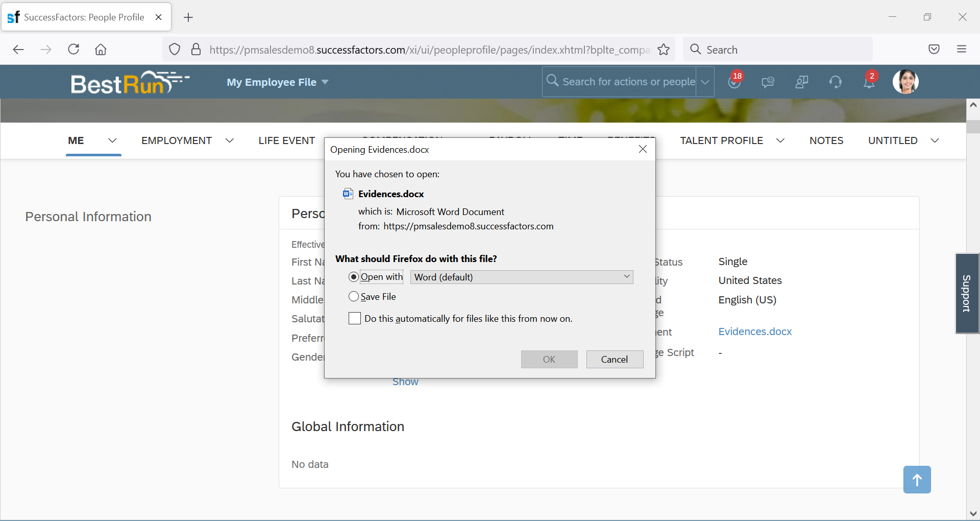Screen dimensions: 980x521
Task: Click Personal Information sidebar heading
Action: pyautogui.click(x=88, y=217)
